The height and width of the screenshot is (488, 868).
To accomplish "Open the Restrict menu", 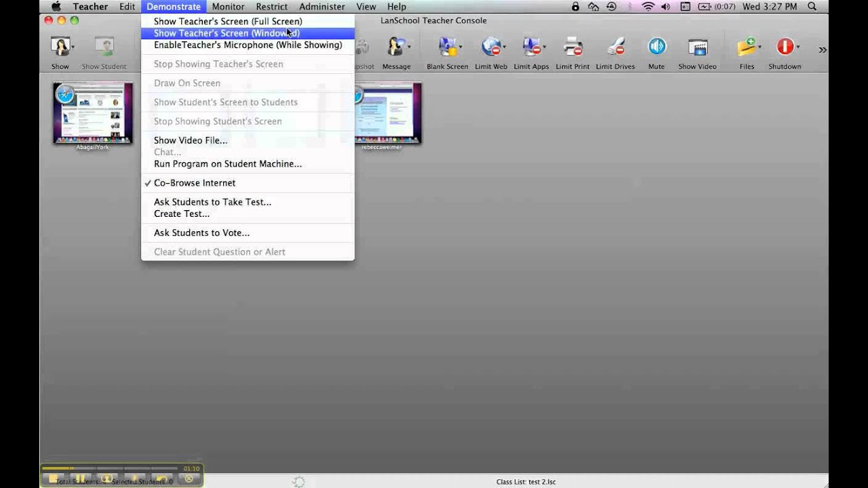I will point(271,6).
